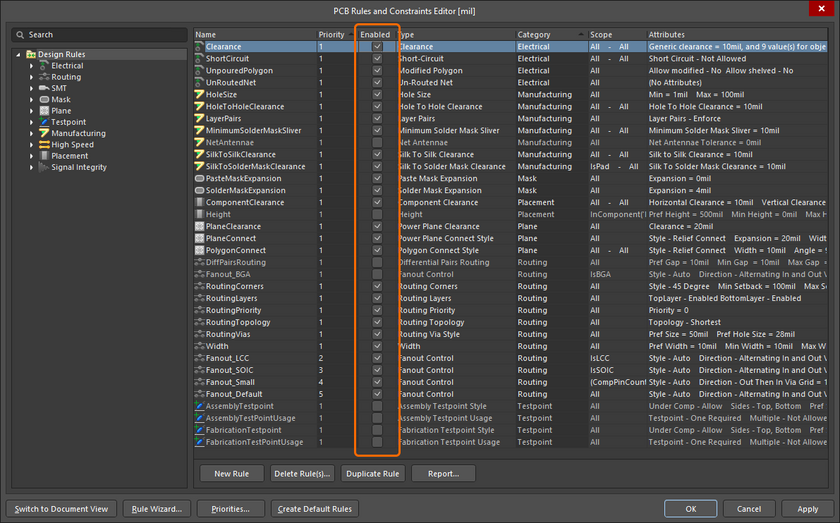The image size is (840, 523).
Task: Disable the ShortCircuit rule's Enabled checkbox
Action: pos(377,59)
